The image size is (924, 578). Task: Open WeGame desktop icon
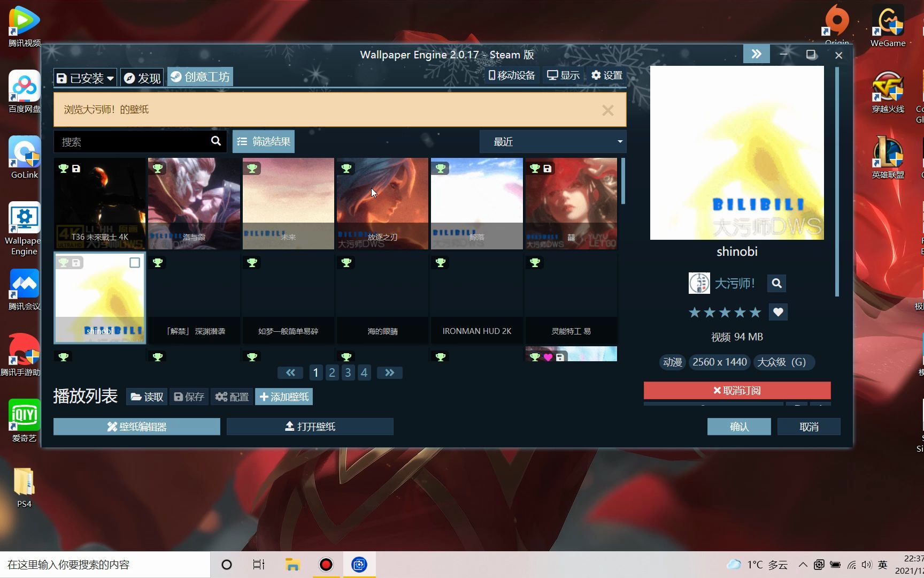pyautogui.click(x=888, y=26)
